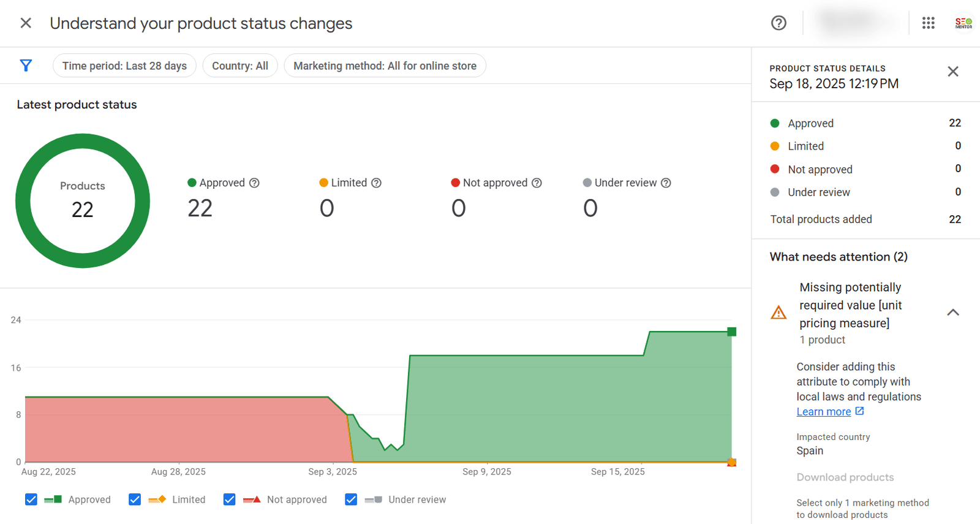Screen dimensions: 980x524
Task: Open the Google apps grid
Action: [x=928, y=23]
